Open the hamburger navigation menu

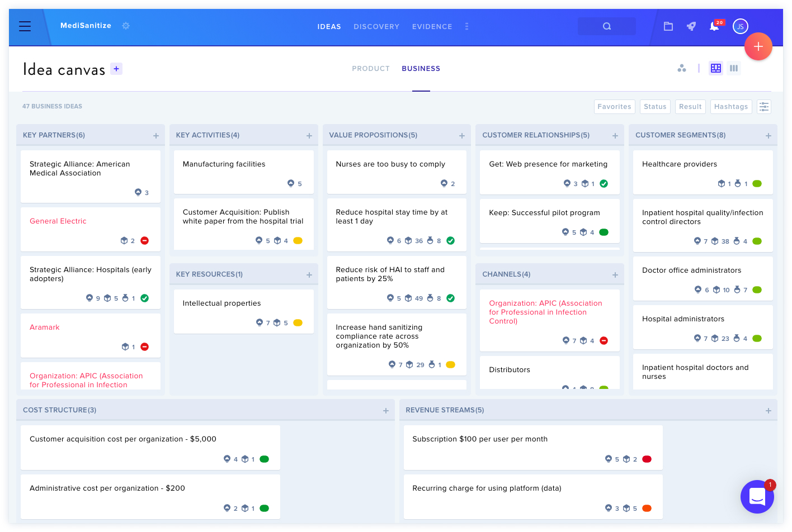pos(25,26)
